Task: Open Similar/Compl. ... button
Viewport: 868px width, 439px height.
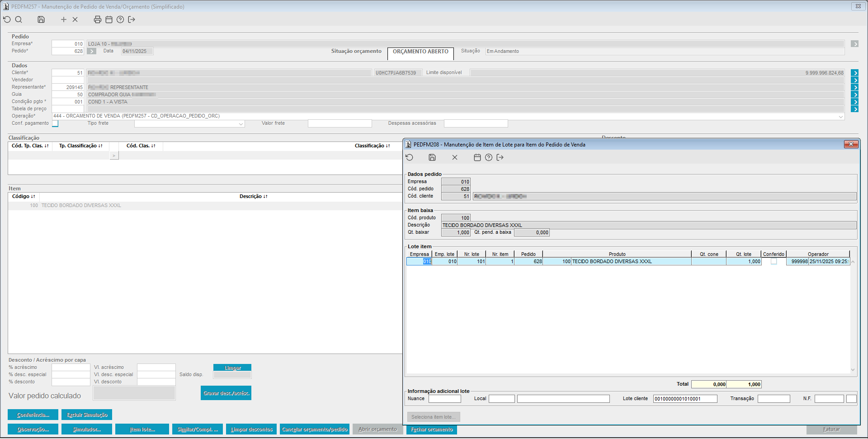Action: pos(198,429)
